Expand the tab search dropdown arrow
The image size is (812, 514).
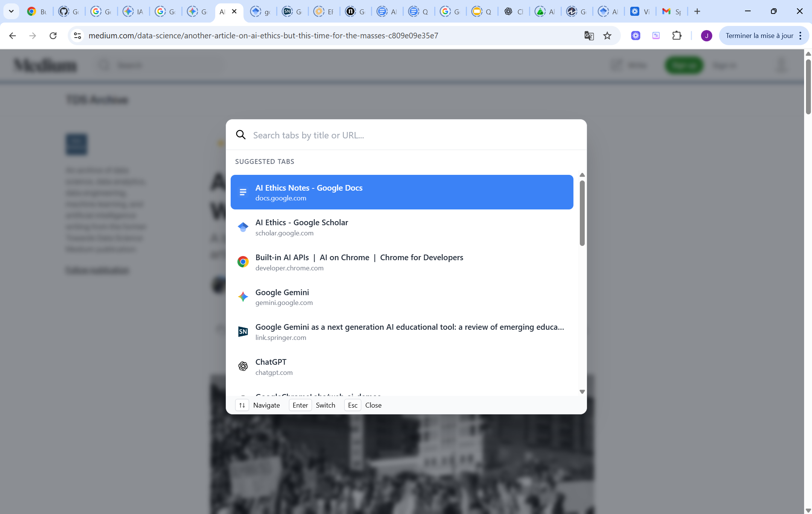tap(11, 11)
